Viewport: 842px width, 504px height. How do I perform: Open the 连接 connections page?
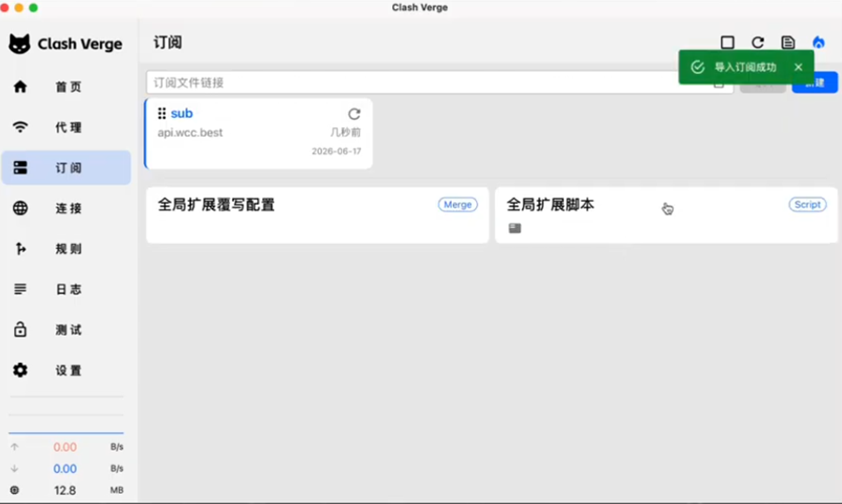click(66, 209)
